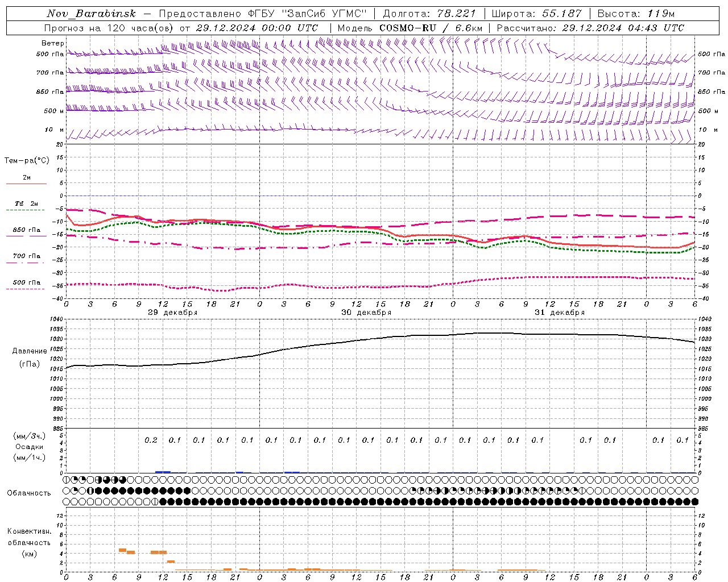
Task: Click the model label COSMO-RU / 6.6км
Action: click(431, 28)
